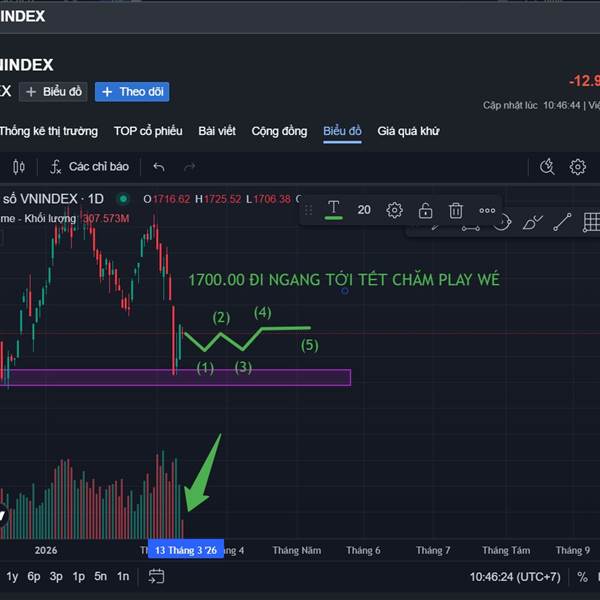Open timezone menu 10:46:24 (UTC+7)
600x600 pixels.
point(515,577)
